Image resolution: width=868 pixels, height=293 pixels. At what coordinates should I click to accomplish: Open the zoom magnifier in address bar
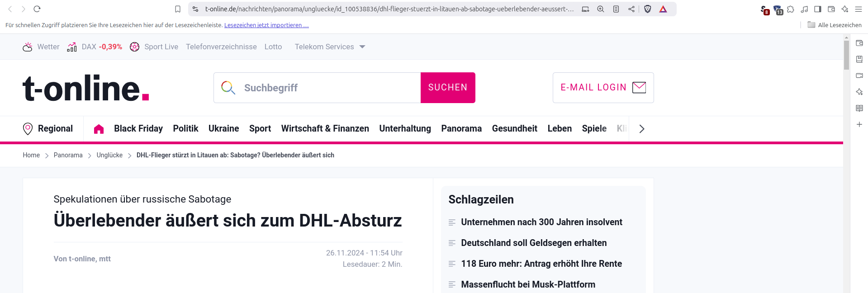tap(601, 9)
